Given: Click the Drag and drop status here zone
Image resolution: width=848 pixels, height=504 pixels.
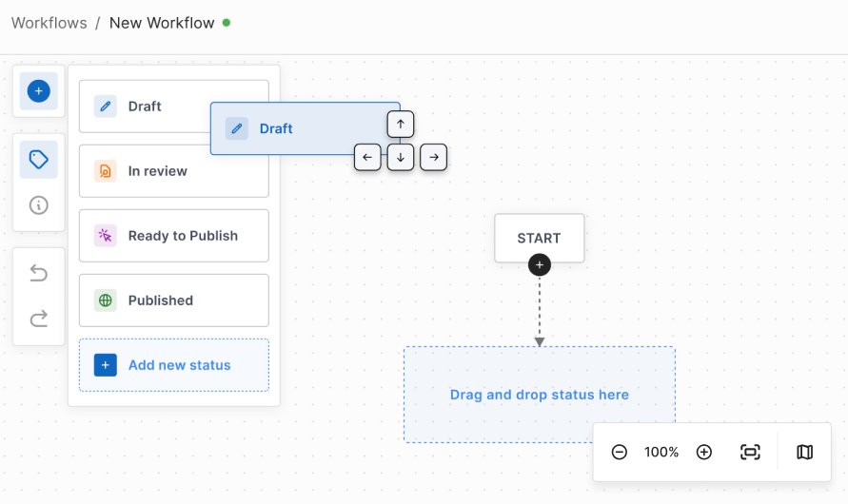Looking at the screenshot, I should tap(540, 395).
